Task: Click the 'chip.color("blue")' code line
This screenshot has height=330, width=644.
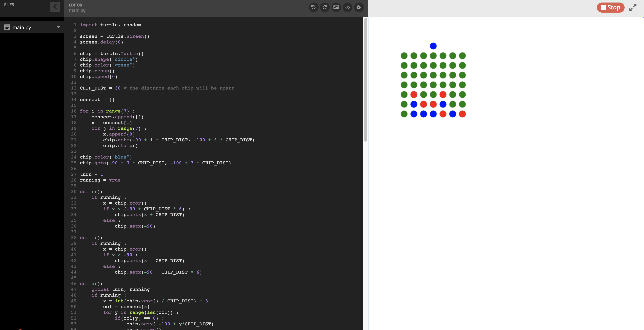Action: coord(106,157)
